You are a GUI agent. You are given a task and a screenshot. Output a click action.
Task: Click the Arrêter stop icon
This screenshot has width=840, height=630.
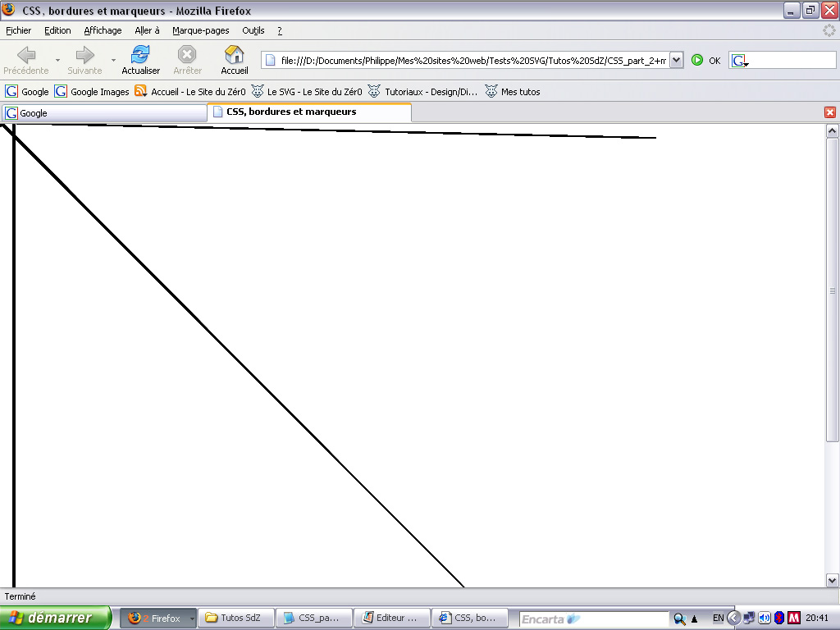187,55
